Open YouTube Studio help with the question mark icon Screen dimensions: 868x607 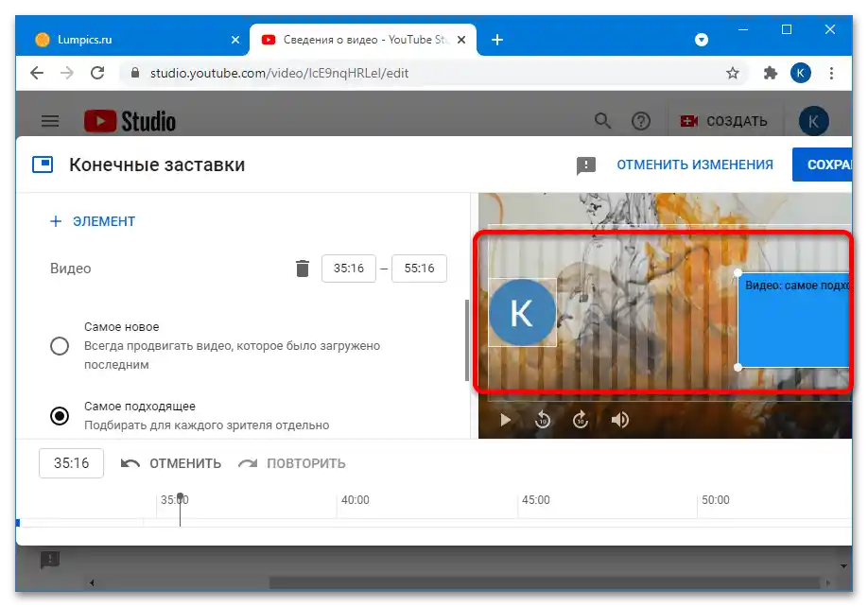click(x=641, y=121)
